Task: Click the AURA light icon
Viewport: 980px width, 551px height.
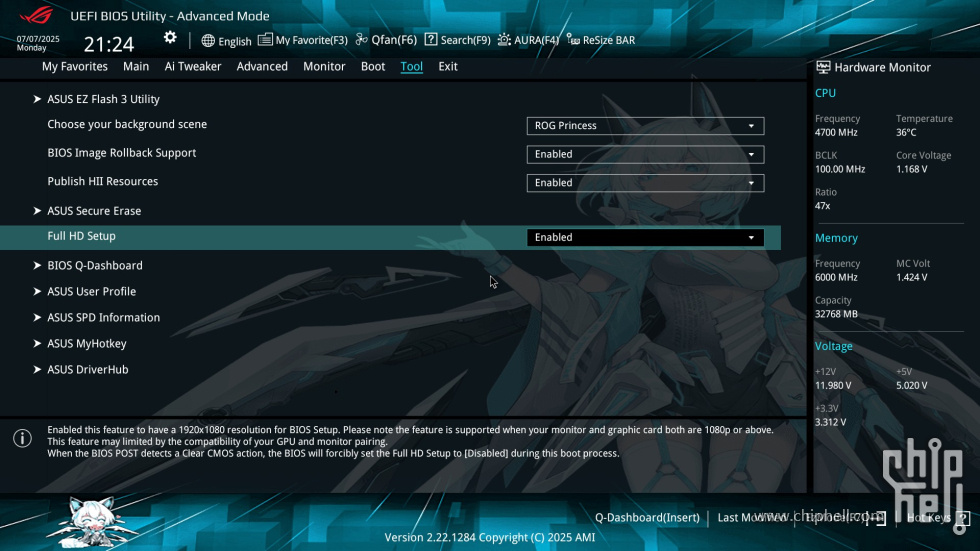Action: click(x=504, y=40)
